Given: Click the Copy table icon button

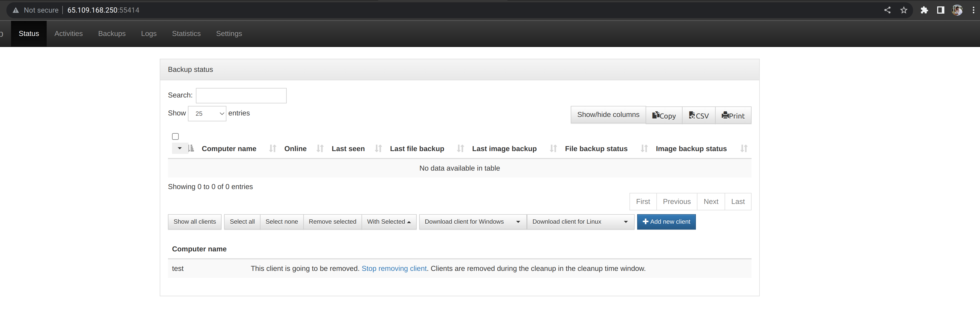Looking at the screenshot, I should pyautogui.click(x=664, y=115).
